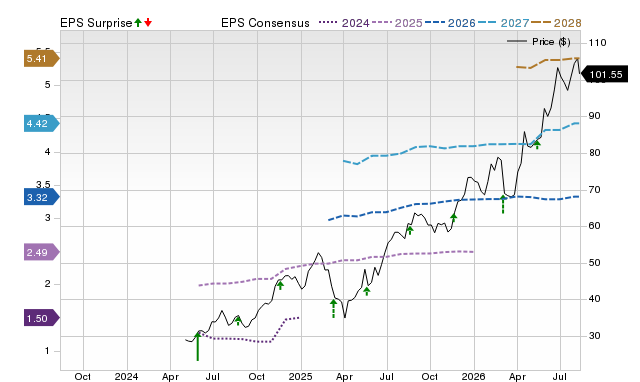The height and width of the screenshot is (382, 640).
Task: Click the 2.49 lavender value tag
Action: [x=42, y=253]
